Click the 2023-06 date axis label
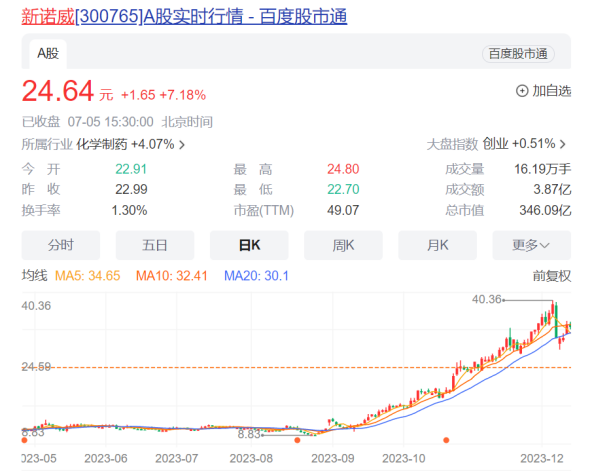The image size is (593, 471). coord(106,459)
